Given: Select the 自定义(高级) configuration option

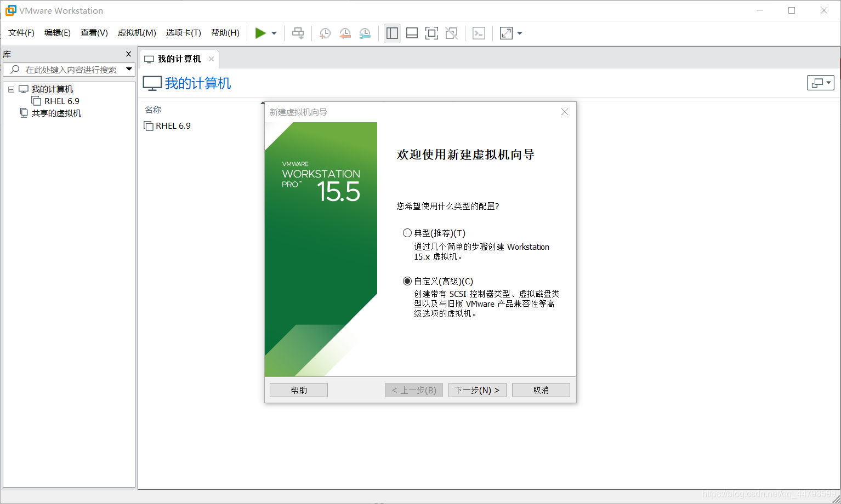Looking at the screenshot, I should coord(407,280).
